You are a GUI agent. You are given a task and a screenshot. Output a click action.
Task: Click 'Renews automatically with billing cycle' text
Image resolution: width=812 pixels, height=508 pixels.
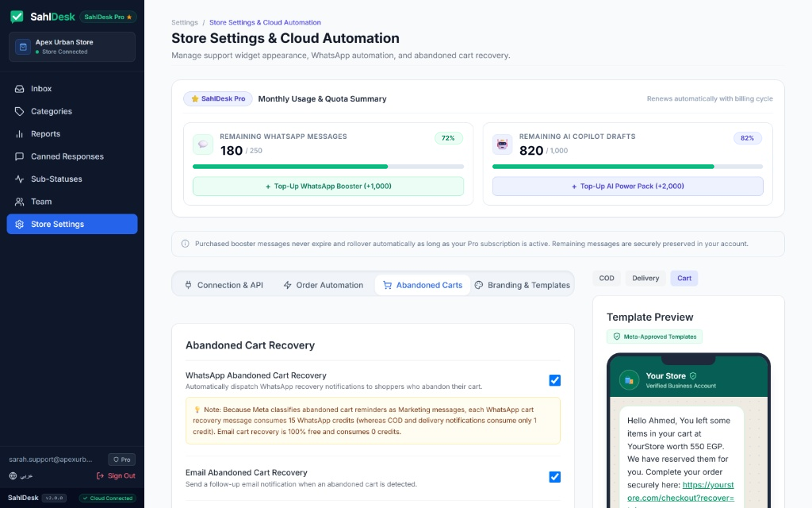click(710, 98)
